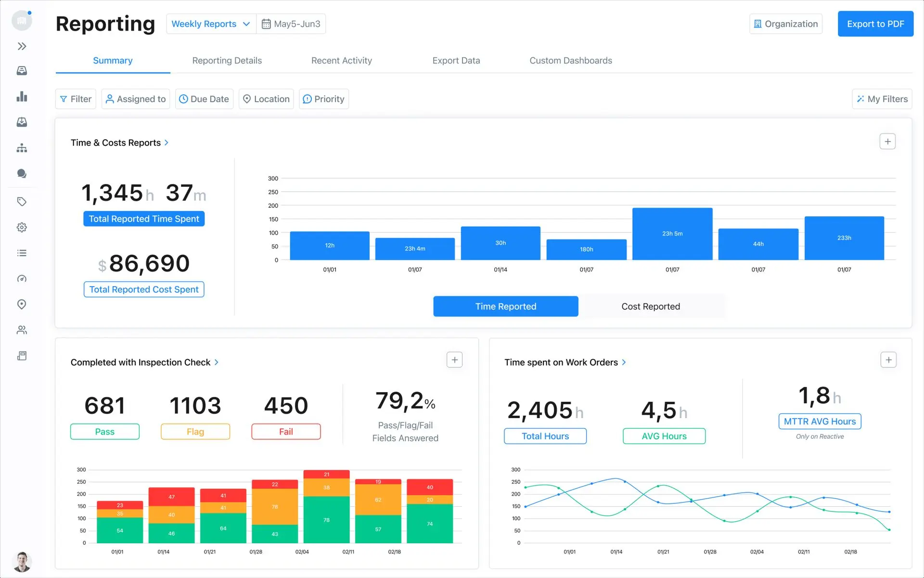This screenshot has width=924, height=578.
Task: Add a widget to Time & Costs Reports card
Action: pyautogui.click(x=887, y=141)
